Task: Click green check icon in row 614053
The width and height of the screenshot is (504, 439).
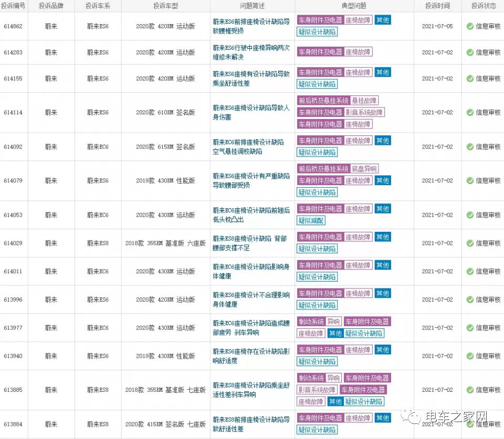Action: coord(470,215)
